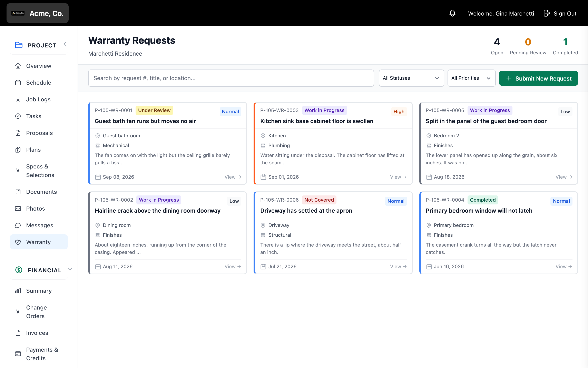The height and width of the screenshot is (368, 588).
Task: Click request number P-105-WR-0005
Action: (445, 110)
